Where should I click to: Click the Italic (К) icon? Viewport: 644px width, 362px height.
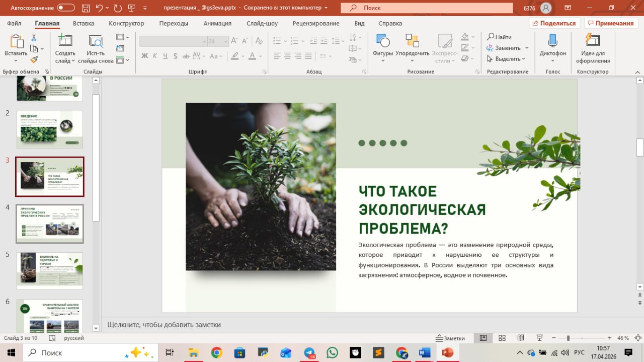pos(155,56)
